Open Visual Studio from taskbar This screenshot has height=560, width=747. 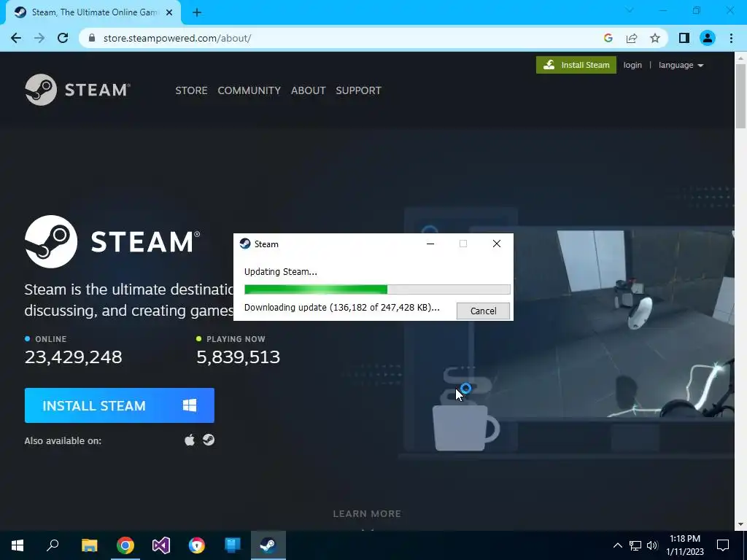pos(161,545)
